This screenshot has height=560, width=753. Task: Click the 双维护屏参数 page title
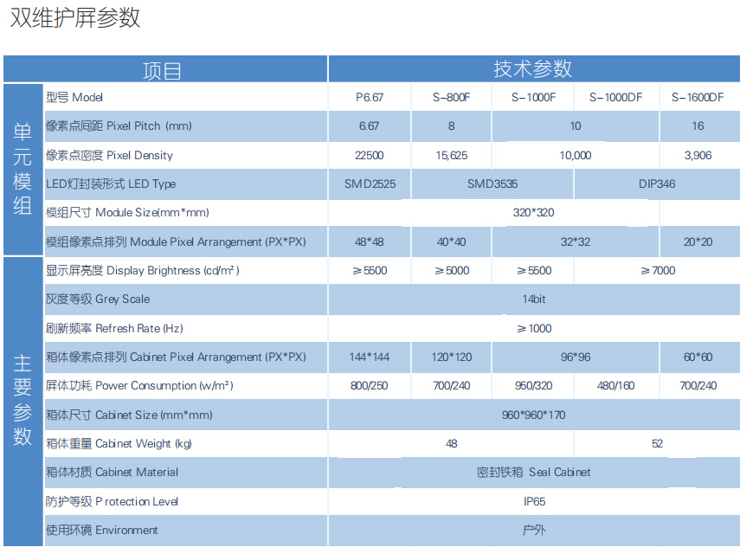coord(75,19)
